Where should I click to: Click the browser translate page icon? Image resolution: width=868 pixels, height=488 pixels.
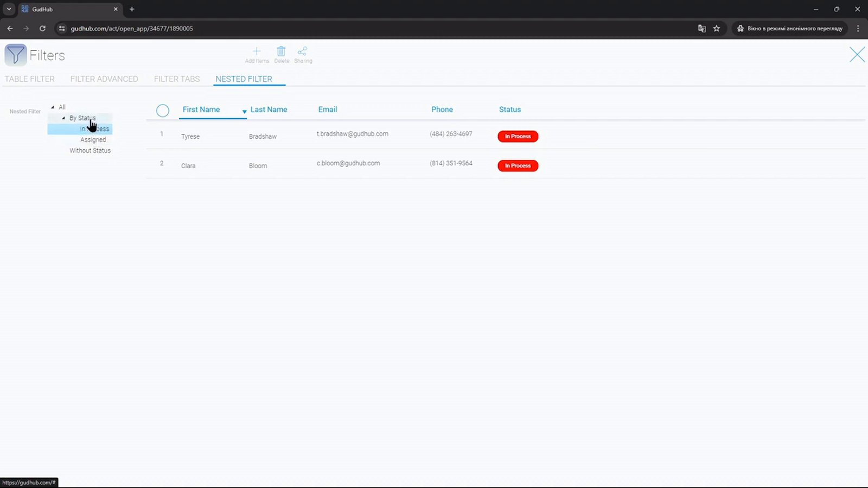[701, 28]
